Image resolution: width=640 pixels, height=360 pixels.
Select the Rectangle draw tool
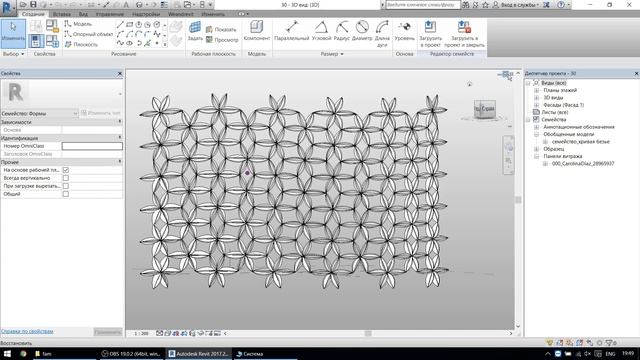click(129, 25)
